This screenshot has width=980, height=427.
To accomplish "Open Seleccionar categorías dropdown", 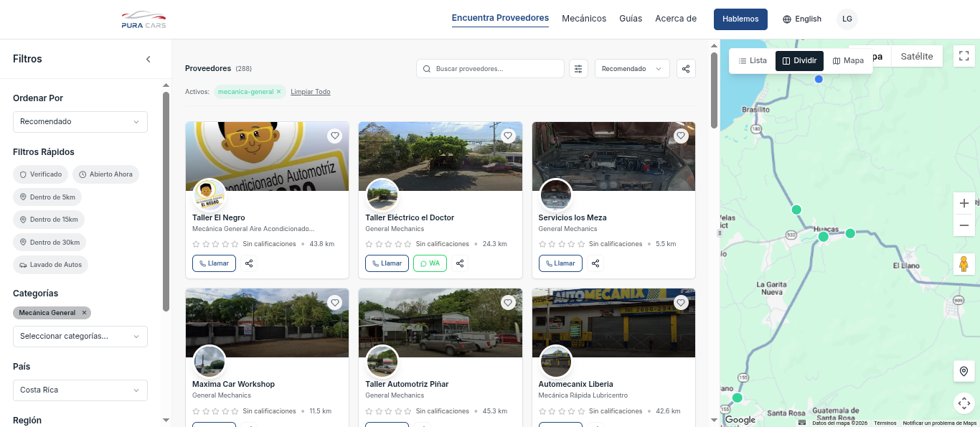I will [80, 337].
